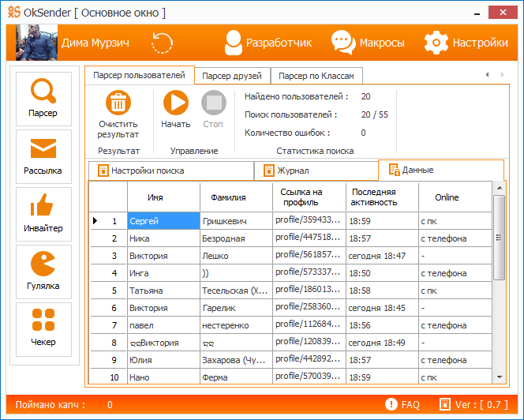Click the Захарова surname cell

[236, 360]
